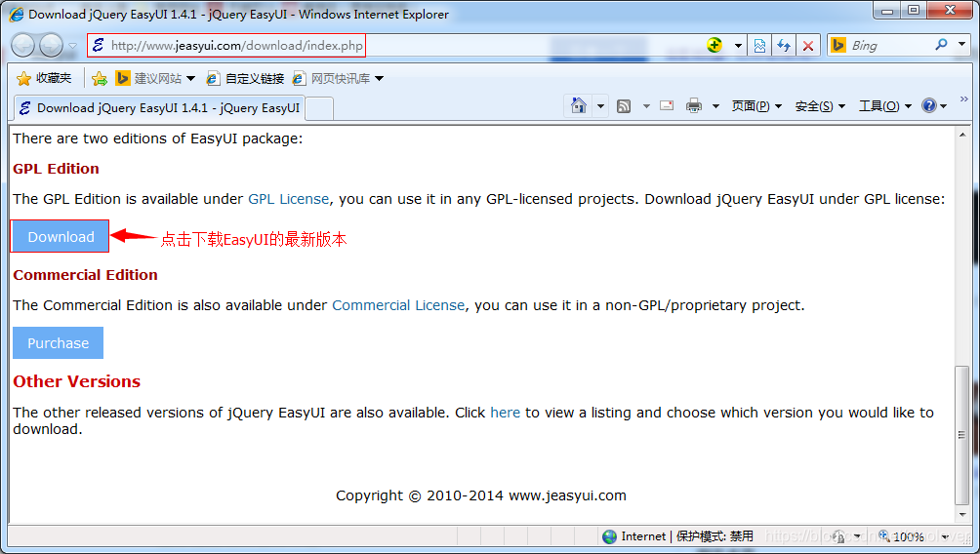Expand the zoom level dropdown arrow
980x554 pixels.
945,536
